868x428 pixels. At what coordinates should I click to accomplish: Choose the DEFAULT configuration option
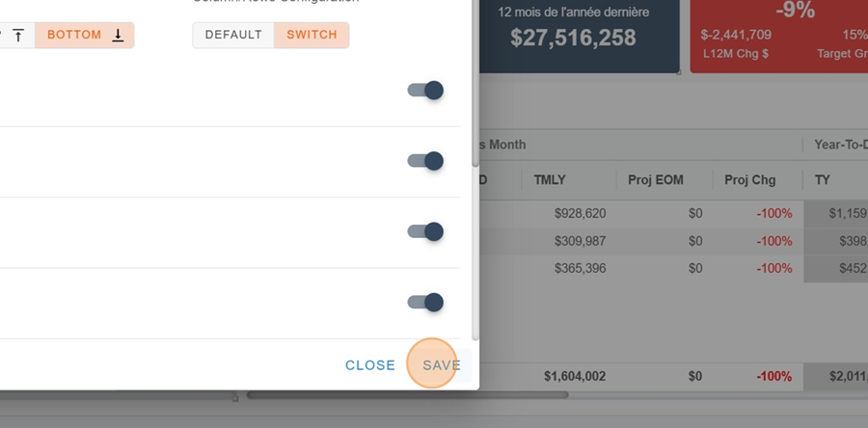click(233, 36)
